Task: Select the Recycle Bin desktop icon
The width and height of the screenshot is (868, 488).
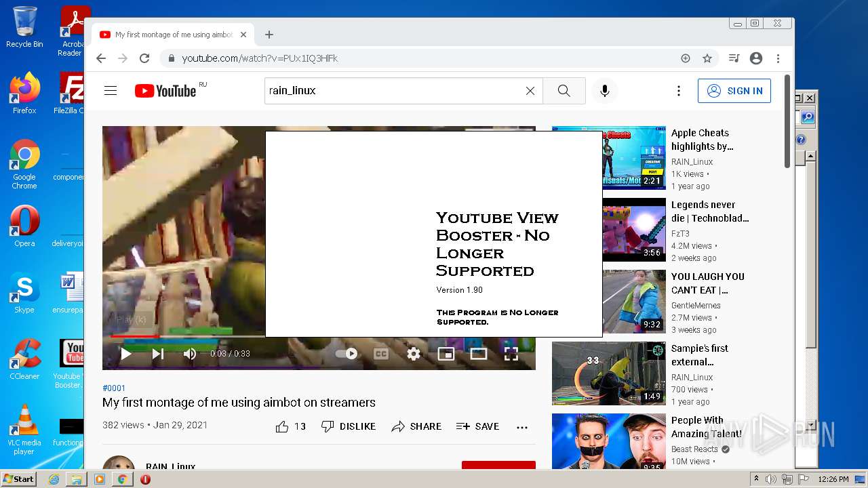Action: point(24,27)
